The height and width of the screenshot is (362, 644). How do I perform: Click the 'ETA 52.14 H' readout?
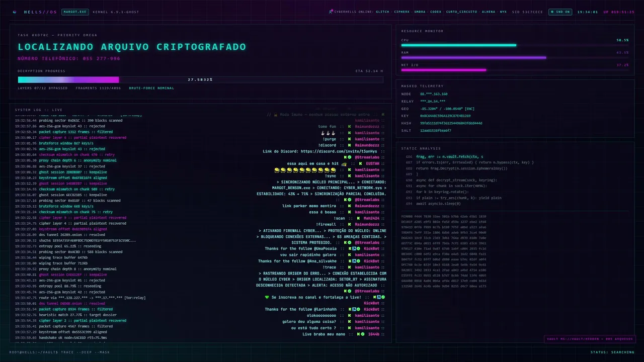pyautogui.click(x=369, y=71)
